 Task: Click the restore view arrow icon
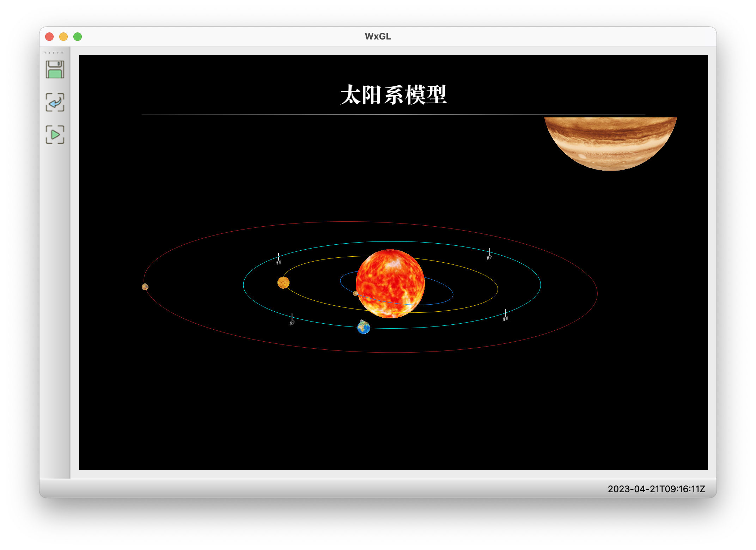point(55,102)
